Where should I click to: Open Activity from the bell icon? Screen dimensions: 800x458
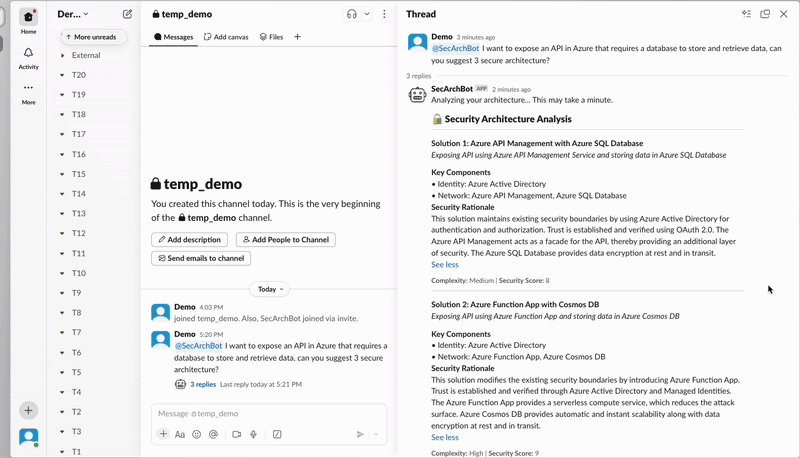click(28, 57)
